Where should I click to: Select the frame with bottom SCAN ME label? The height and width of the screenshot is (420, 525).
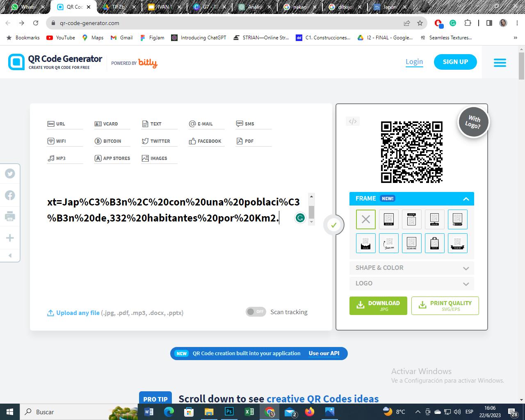[x=389, y=219]
